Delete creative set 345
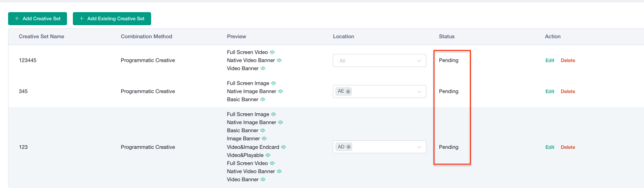Viewport: 644px width, 192px height. (568, 91)
